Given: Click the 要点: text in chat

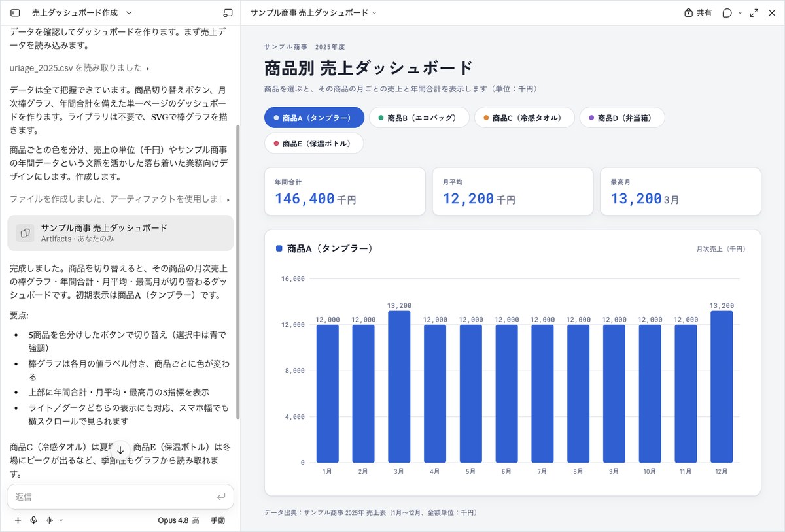Looking at the screenshot, I should click(19, 315).
